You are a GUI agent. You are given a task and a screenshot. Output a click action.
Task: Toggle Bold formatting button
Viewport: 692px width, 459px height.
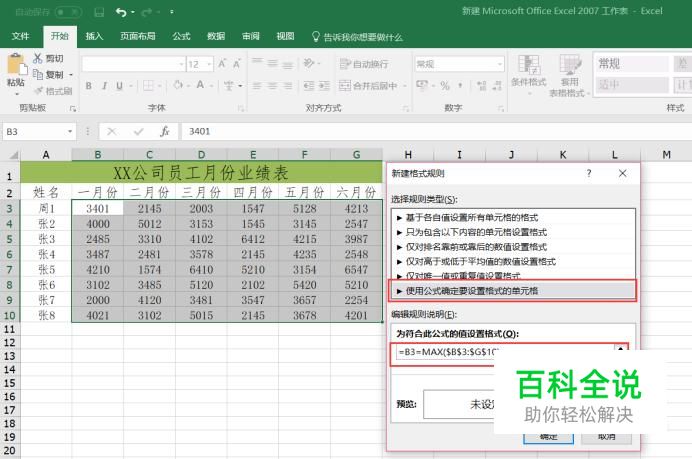tap(89, 86)
